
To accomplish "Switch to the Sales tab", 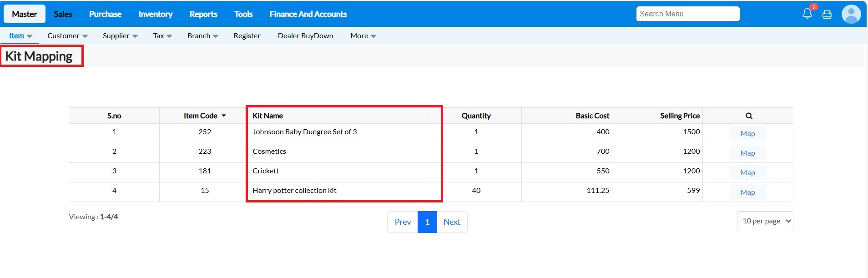I will tap(63, 14).
